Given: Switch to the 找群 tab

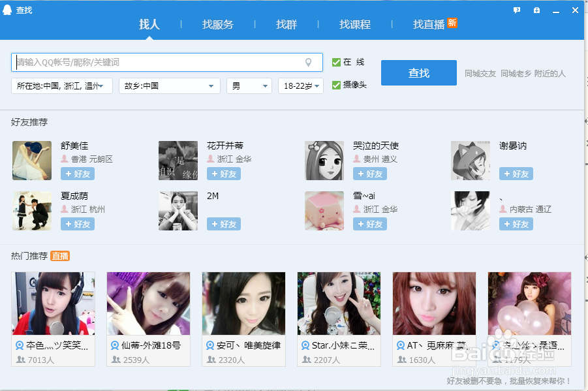Looking at the screenshot, I should (x=286, y=24).
